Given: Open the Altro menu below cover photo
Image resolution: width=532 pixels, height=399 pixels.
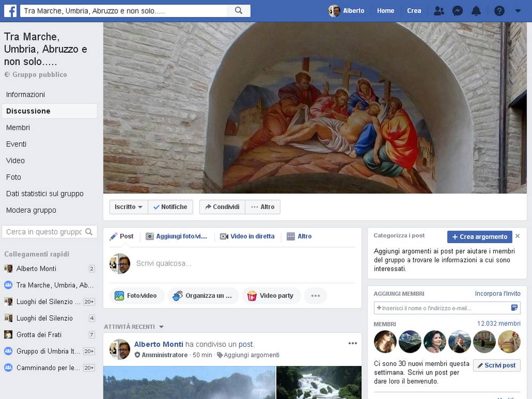Looking at the screenshot, I should tap(263, 207).
